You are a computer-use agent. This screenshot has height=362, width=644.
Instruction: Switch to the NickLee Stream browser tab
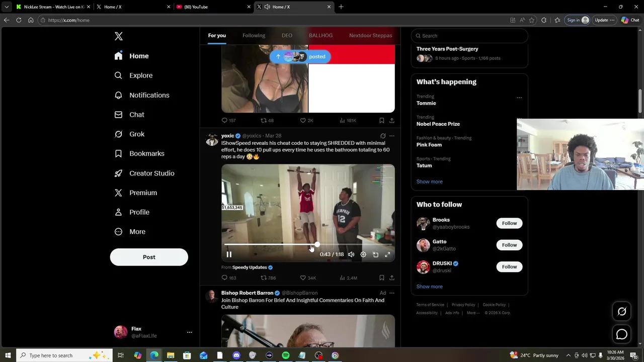[x=53, y=7]
